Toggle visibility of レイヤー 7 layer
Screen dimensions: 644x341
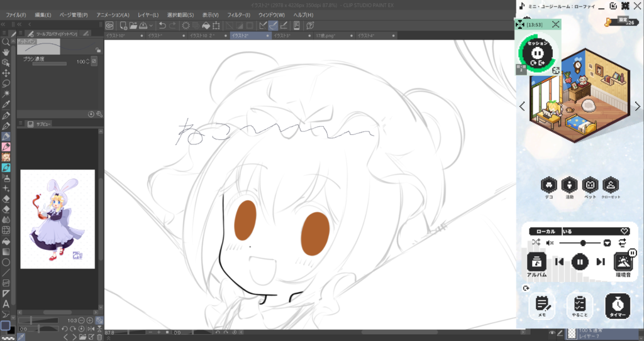click(552, 333)
